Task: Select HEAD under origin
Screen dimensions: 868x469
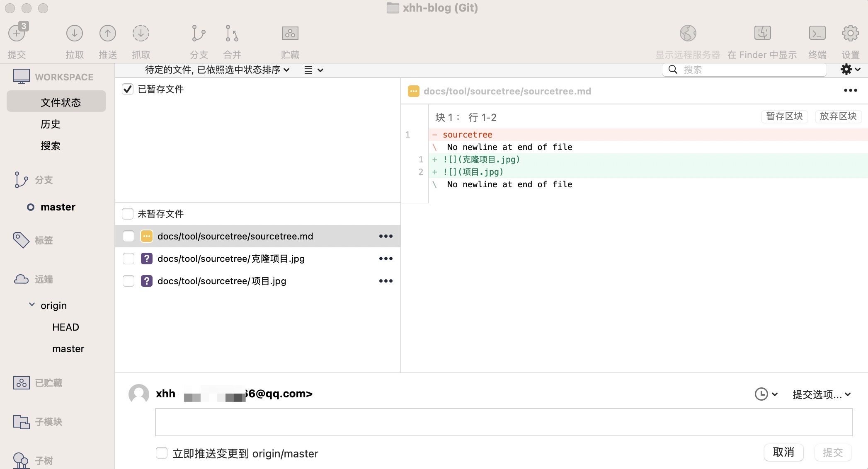Action: point(65,327)
